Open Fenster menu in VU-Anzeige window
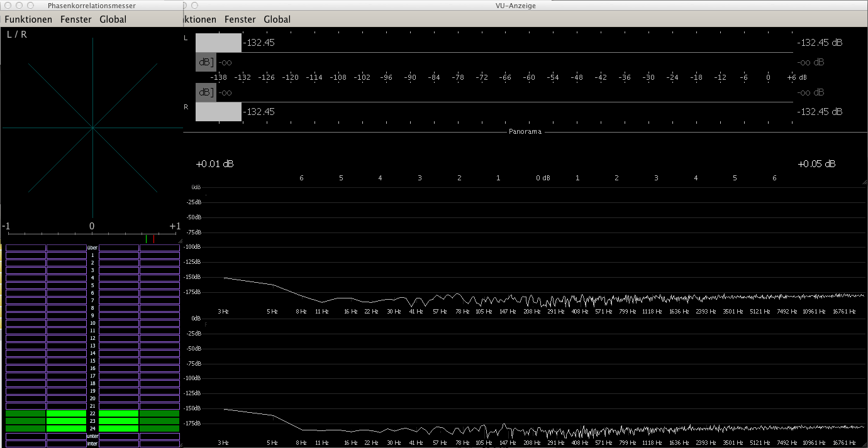 (240, 19)
